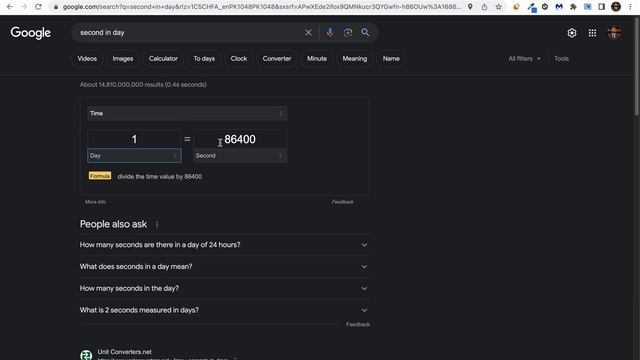Click the black circular extension icon

[544, 7]
